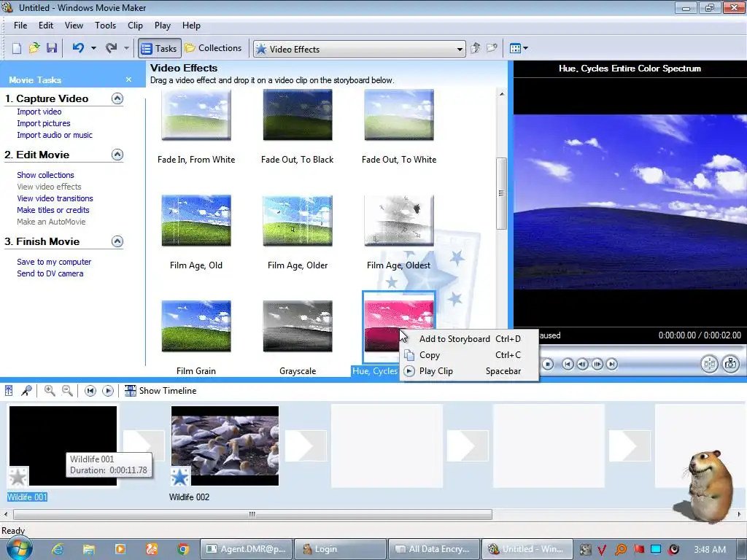Select the Film Age, Older effect
The image size is (747, 560).
(x=298, y=220)
